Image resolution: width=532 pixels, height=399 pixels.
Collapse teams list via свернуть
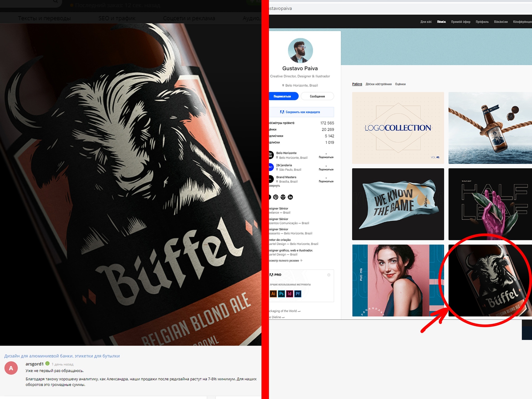(x=274, y=186)
